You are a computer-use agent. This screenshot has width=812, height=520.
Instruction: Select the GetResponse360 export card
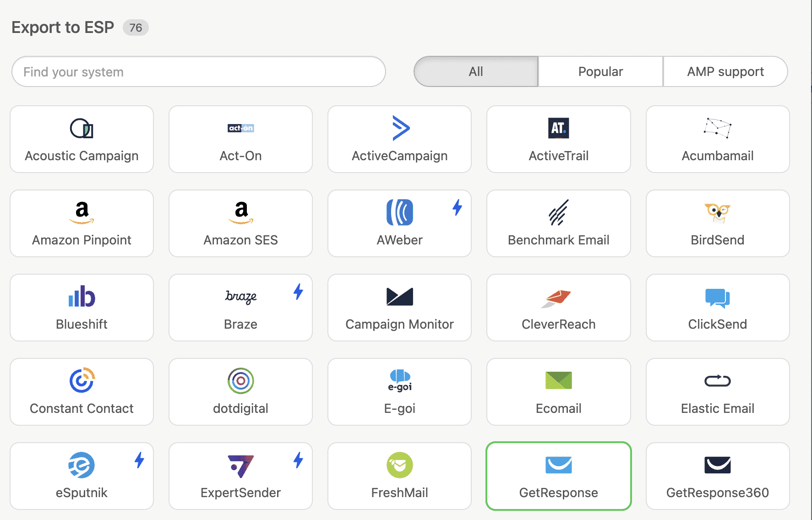click(x=717, y=476)
